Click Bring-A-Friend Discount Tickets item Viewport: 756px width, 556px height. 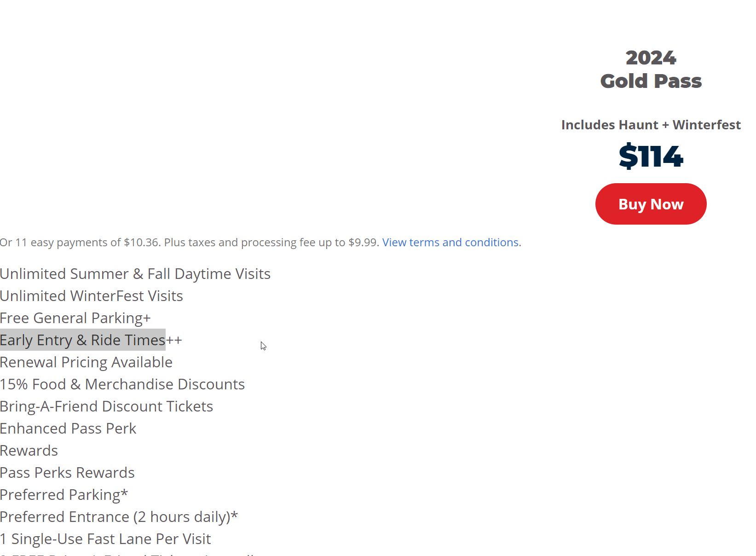[x=106, y=406]
